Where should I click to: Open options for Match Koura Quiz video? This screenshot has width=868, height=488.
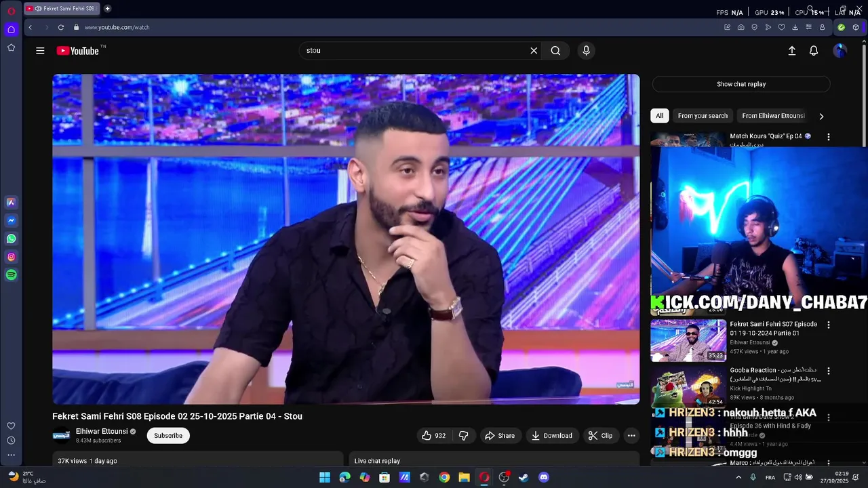coord(828,136)
